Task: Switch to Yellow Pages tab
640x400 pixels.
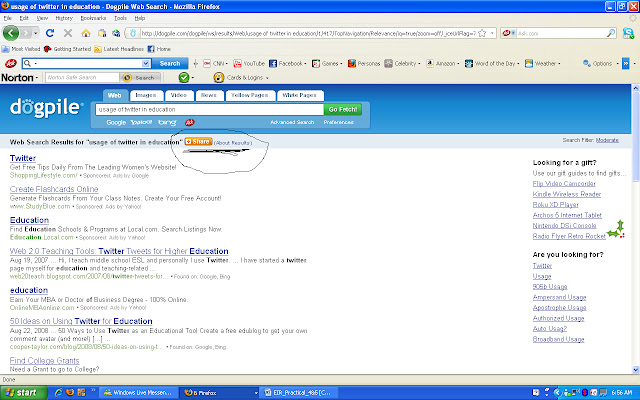Action: (249, 95)
